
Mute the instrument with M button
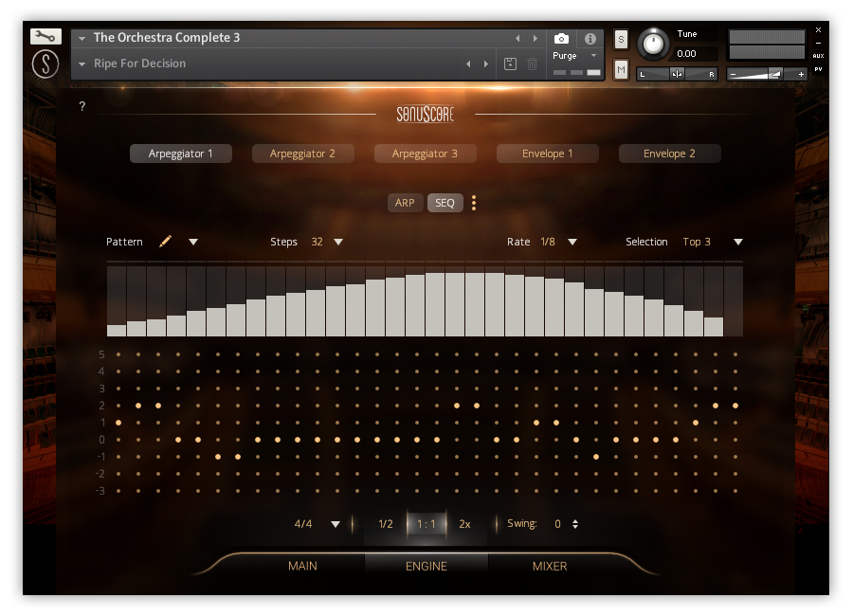(621, 69)
